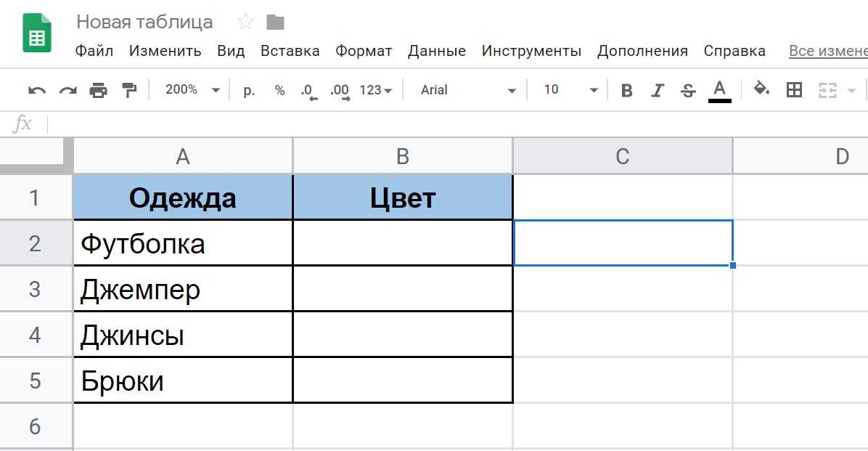This screenshot has width=868, height=451.
Task: Open the fill color picker
Action: (x=762, y=89)
